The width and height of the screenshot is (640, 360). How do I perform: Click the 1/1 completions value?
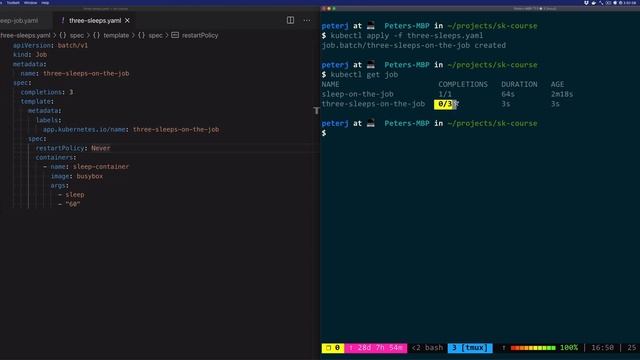[x=445, y=94]
